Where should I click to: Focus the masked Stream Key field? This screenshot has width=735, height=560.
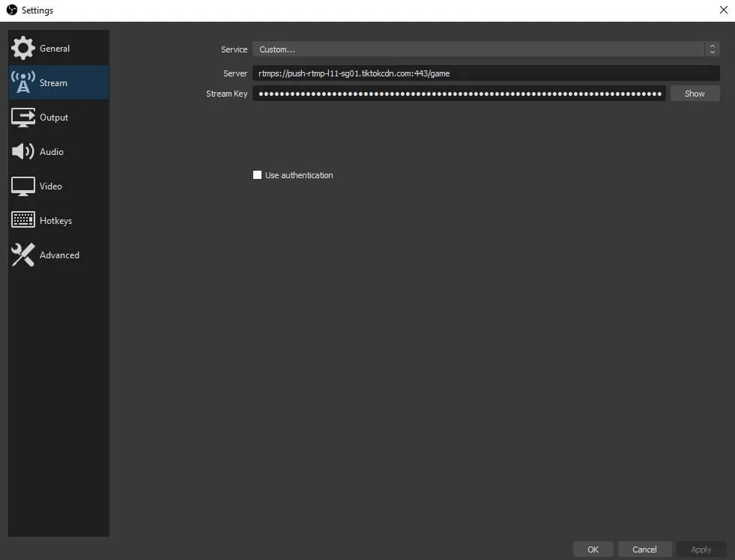pos(459,94)
